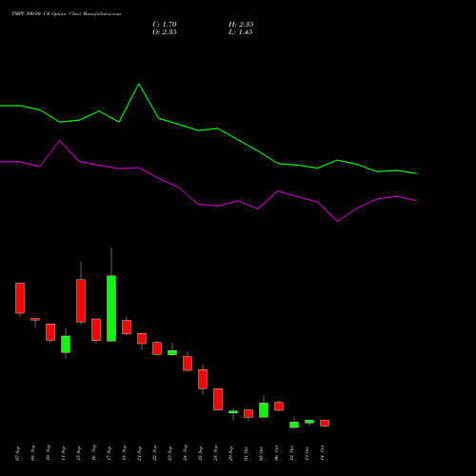Select the open value 'O: 2.35'
Image resolution: width=476 pixels, height=476 pixels.
[x=165, y=32]
